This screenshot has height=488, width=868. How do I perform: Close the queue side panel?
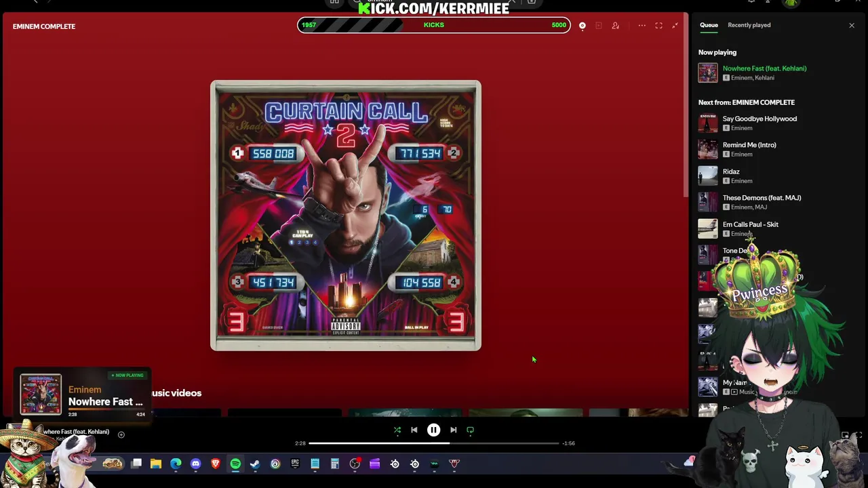click(x=852, y=25)
